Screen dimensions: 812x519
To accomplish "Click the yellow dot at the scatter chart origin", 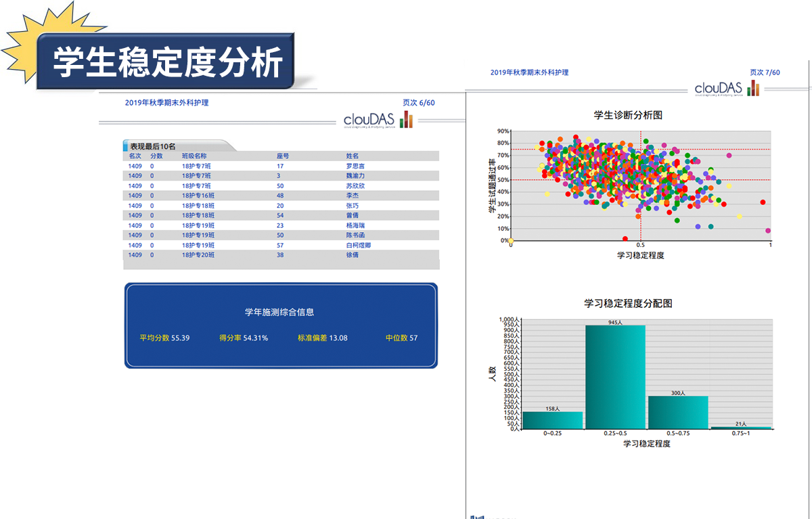I will tap(511, 240).
